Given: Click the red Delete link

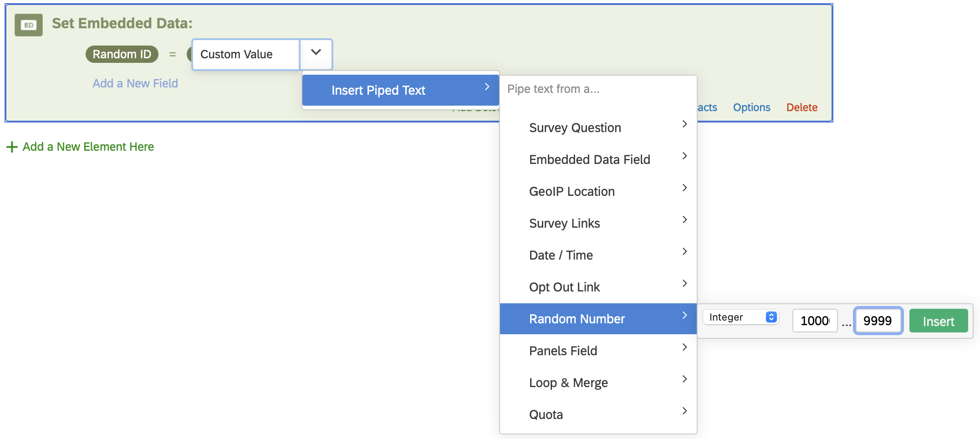Looking at the screenshot, I should pos(801,107).
